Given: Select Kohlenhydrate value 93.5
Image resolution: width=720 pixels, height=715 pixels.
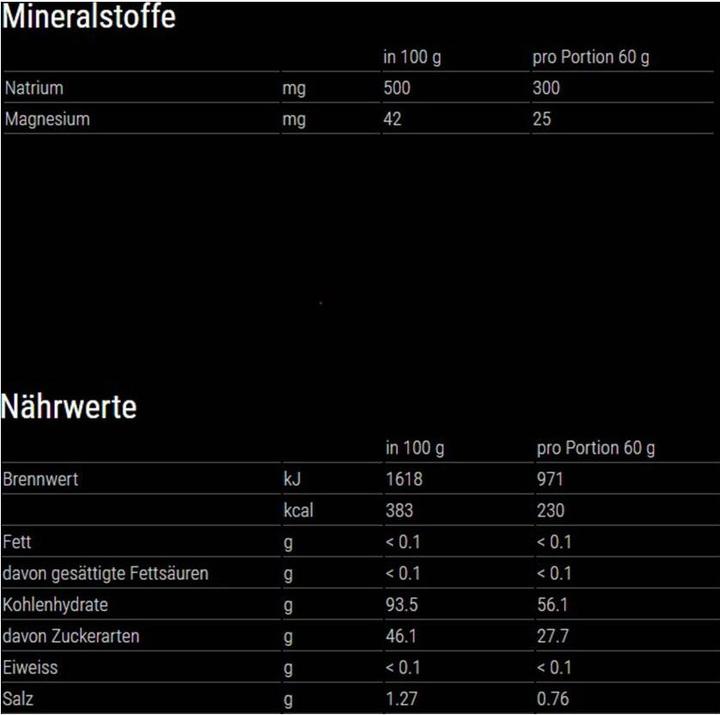Looking at the screenshot, I should click(402, 605).
